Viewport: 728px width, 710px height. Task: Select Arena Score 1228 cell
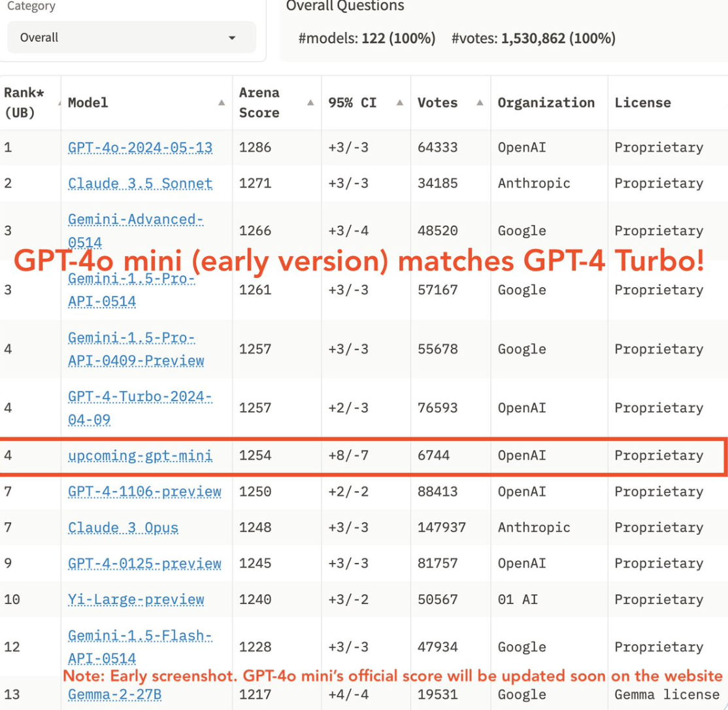click(x=255, y=647)
